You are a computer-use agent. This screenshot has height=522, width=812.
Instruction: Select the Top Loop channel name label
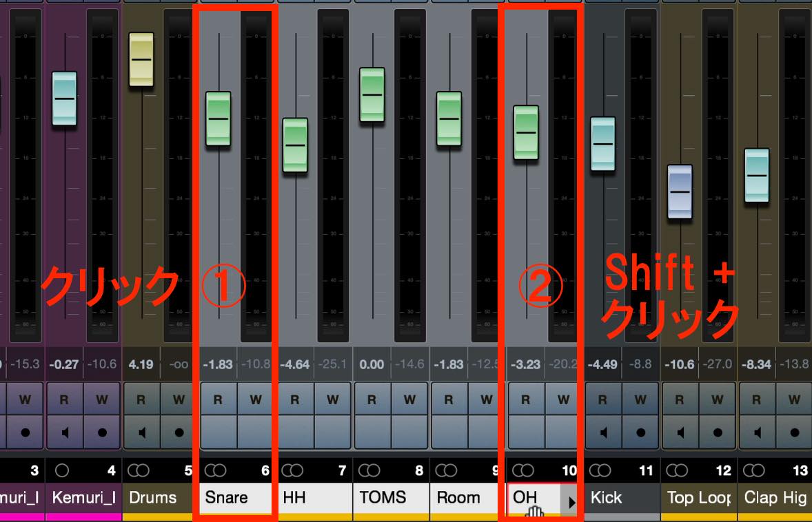click(698, 498)
